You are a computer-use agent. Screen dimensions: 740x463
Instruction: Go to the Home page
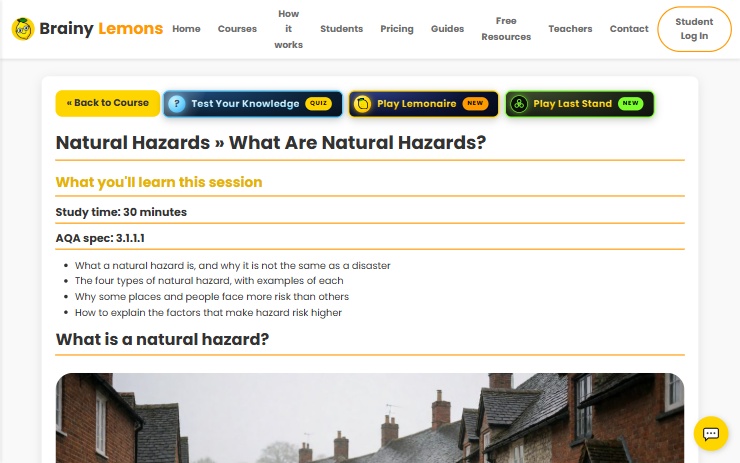point(186,29)
